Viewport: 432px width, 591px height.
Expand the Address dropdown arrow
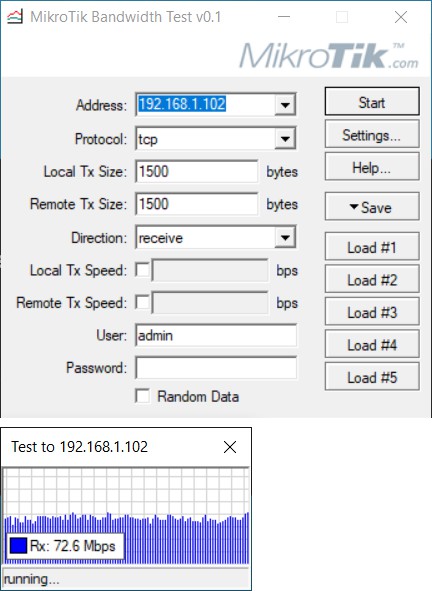(x=285, y=104)
